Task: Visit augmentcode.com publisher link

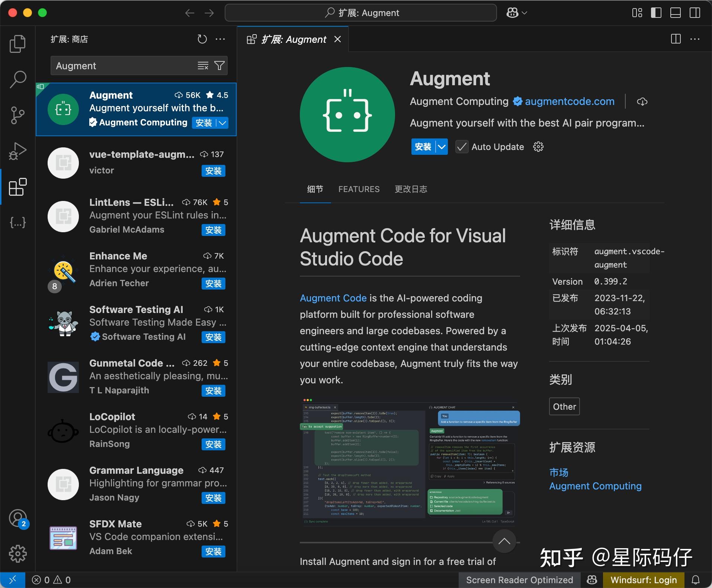Action: 570,101
